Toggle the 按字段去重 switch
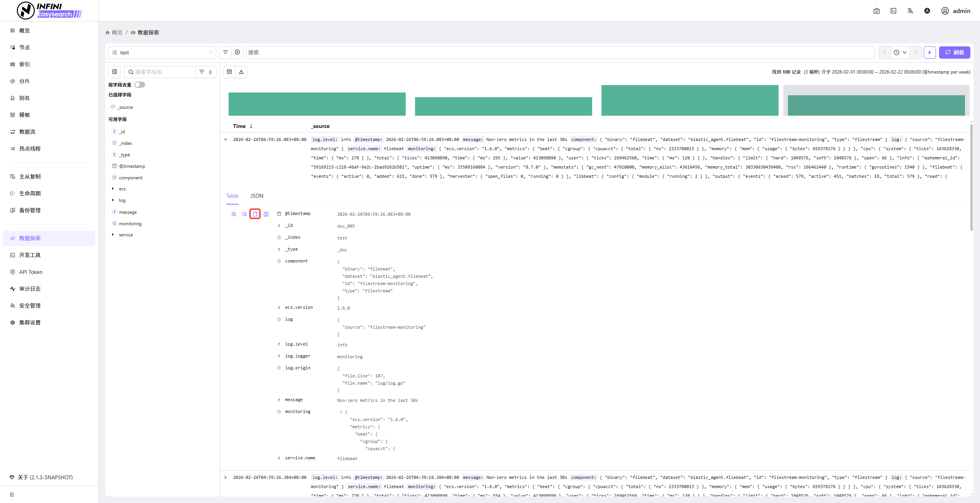980x503 pixels. tap(139, 85)
